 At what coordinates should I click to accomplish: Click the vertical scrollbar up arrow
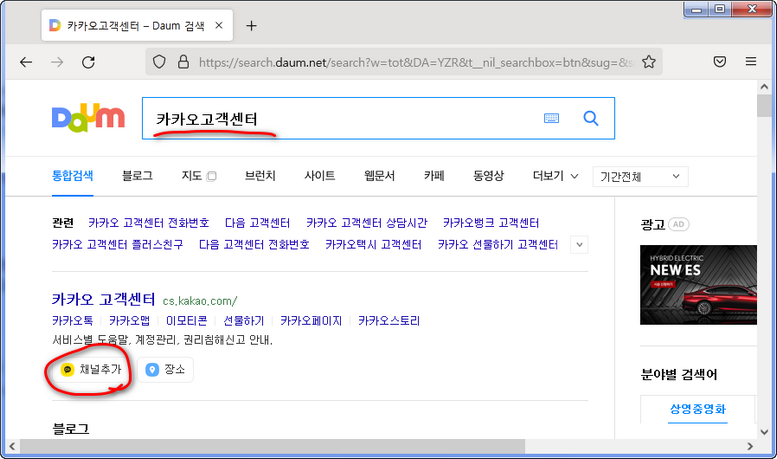click(x=764, y=87)
